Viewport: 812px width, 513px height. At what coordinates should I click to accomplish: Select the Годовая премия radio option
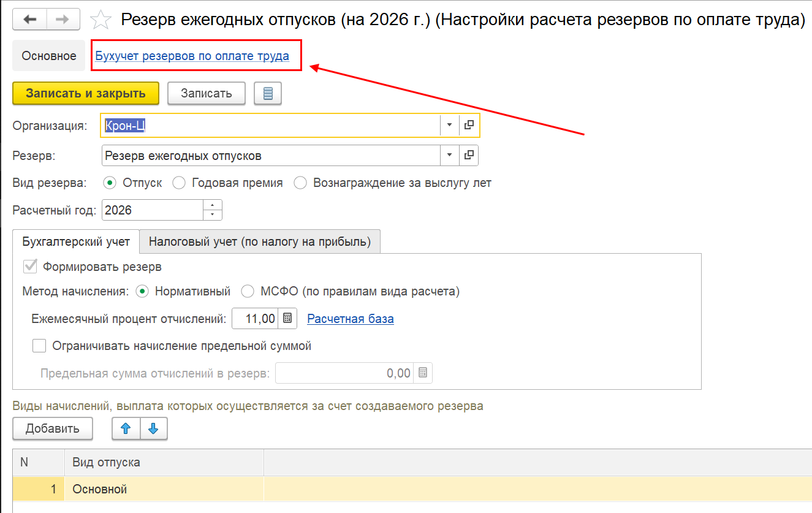coord(180,183)
